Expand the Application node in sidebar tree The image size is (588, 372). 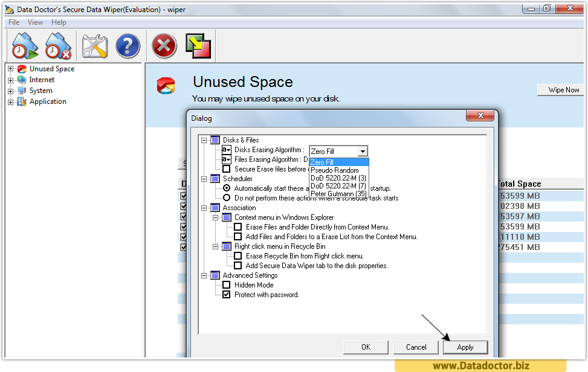coord(10,102)
